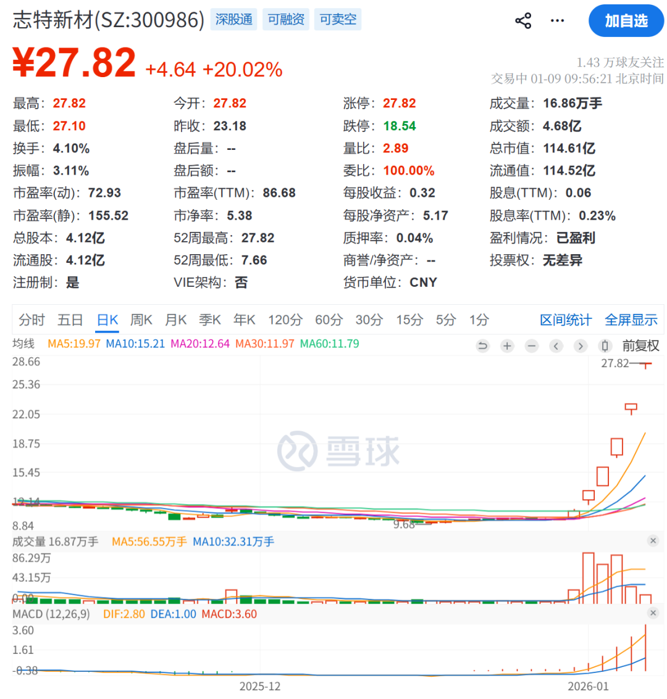Switch to 月K monthly chart

176,320
